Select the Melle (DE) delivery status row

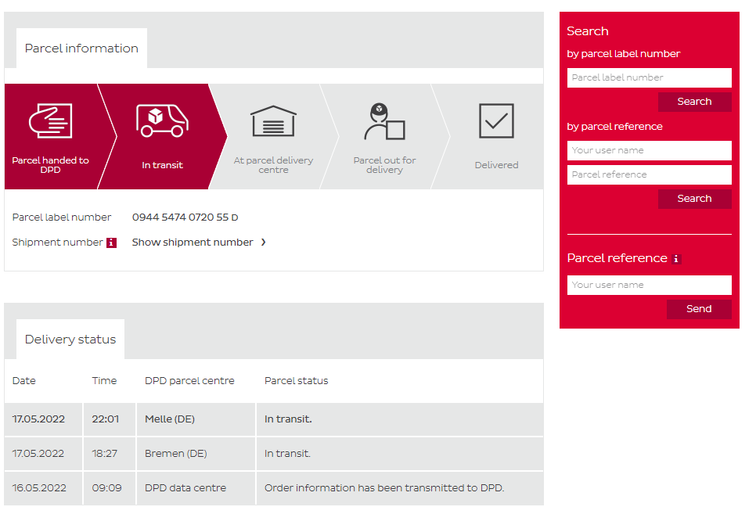(x=274, y=419)
